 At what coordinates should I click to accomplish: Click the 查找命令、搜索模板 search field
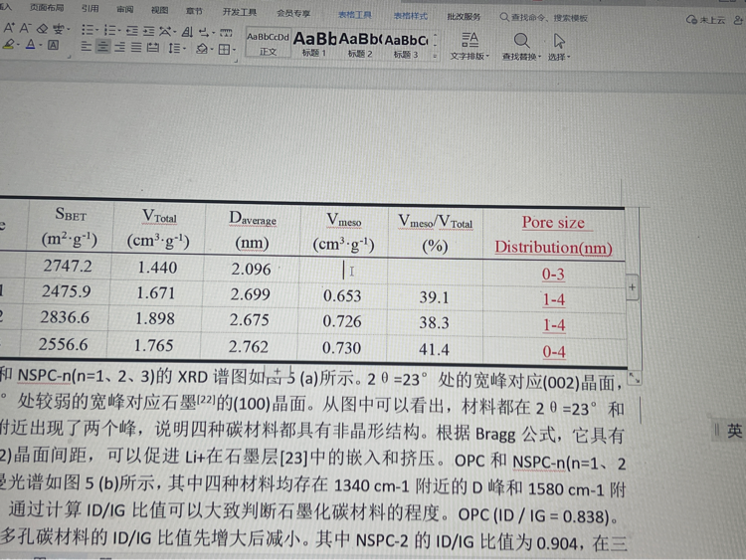(x=544, y=18)
